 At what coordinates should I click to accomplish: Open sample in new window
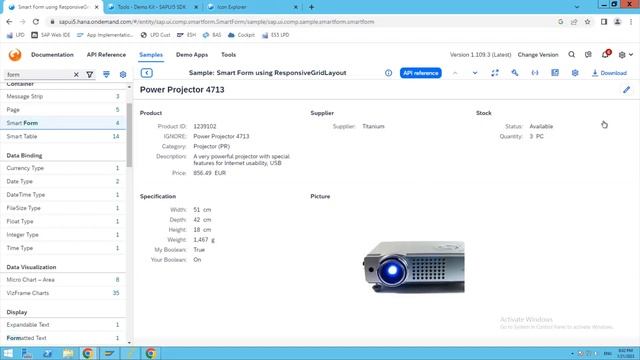click(x=555, y=73)
